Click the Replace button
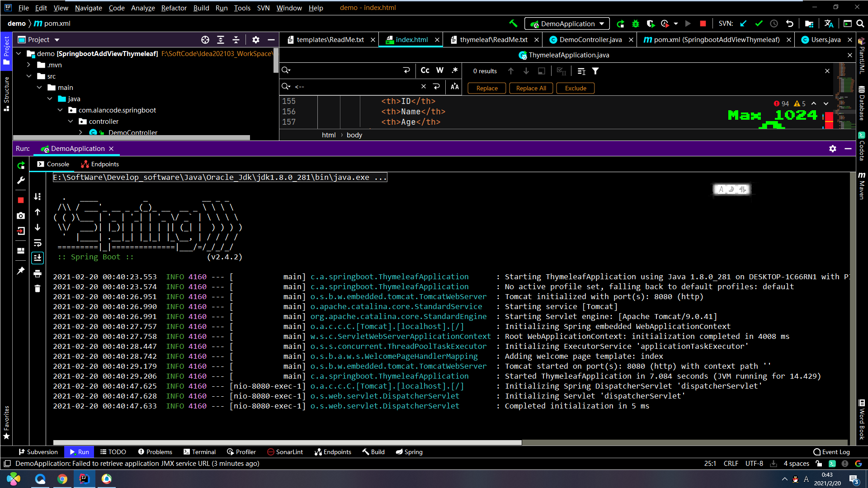 pos(487,88)
